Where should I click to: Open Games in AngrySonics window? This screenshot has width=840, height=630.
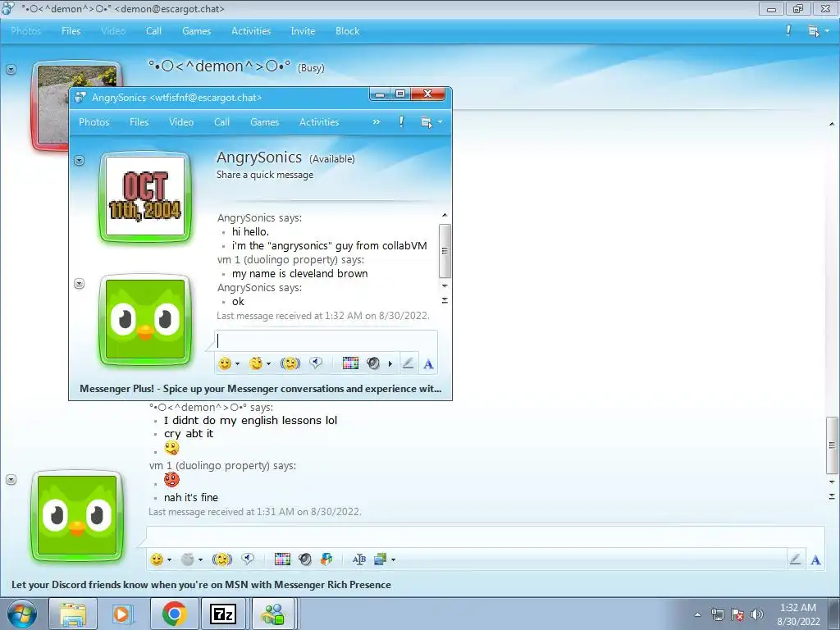point(265,122)
